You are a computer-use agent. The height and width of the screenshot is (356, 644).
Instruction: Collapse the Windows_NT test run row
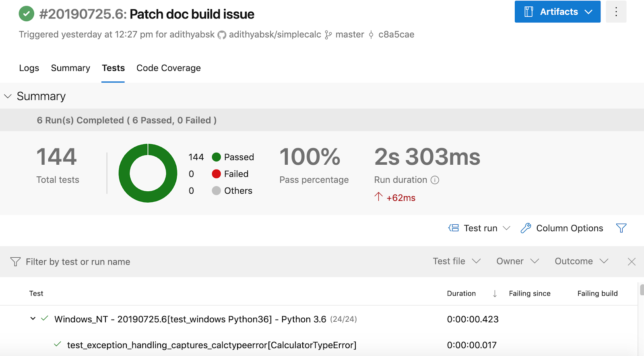tap(33, 319)
